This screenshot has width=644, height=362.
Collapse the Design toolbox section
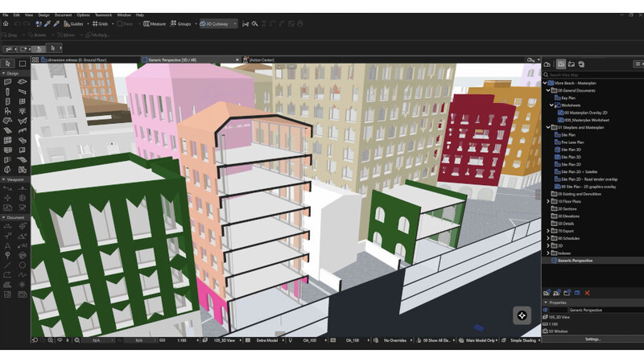[4, 73]
